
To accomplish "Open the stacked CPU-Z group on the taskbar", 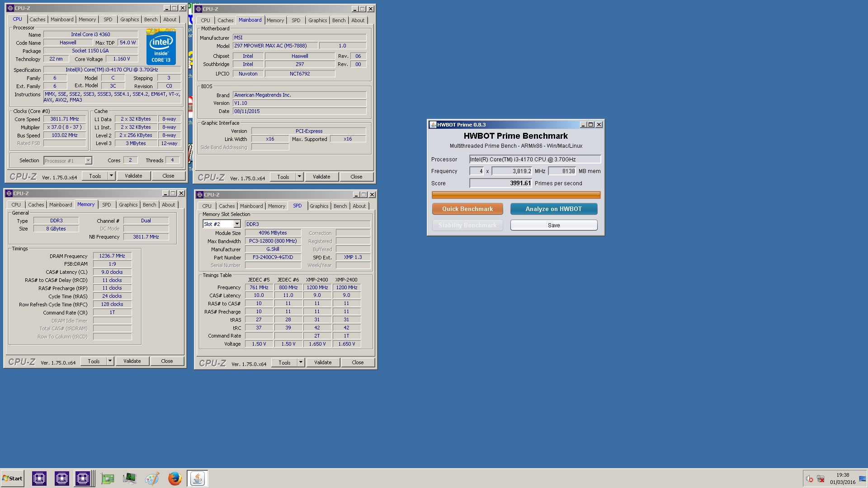I will click(84, 479).
